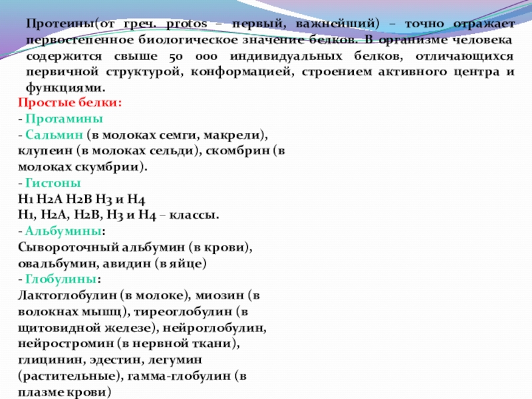Click the word 'скомбрин'
Screen dimensions: 532x399
point(237,151)
